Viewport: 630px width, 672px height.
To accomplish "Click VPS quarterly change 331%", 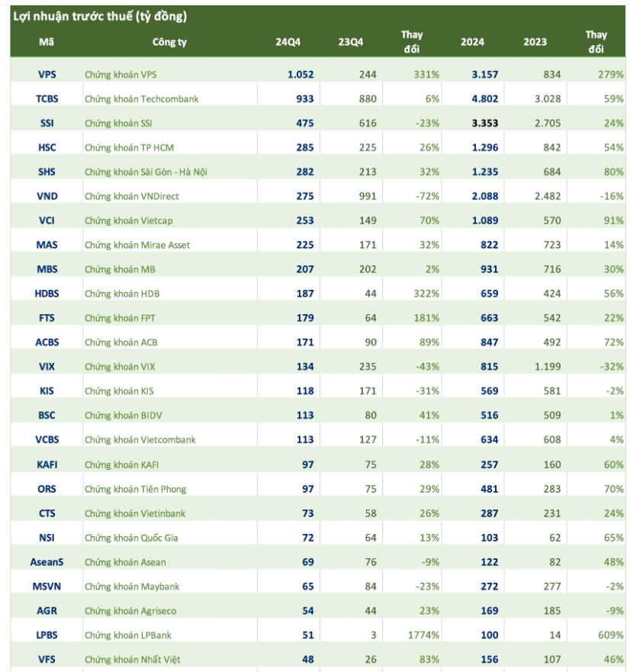I will tap(426, 75).
